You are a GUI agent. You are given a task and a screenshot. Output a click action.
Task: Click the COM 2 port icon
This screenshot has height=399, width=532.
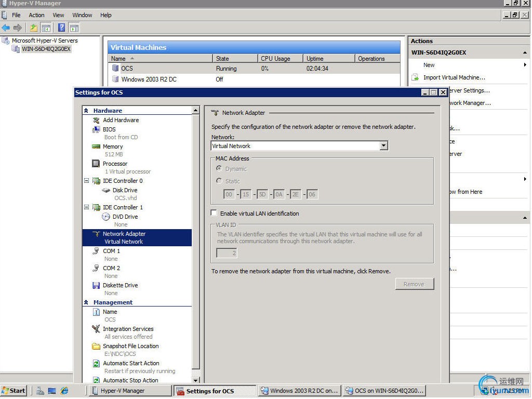coord(96,268)
